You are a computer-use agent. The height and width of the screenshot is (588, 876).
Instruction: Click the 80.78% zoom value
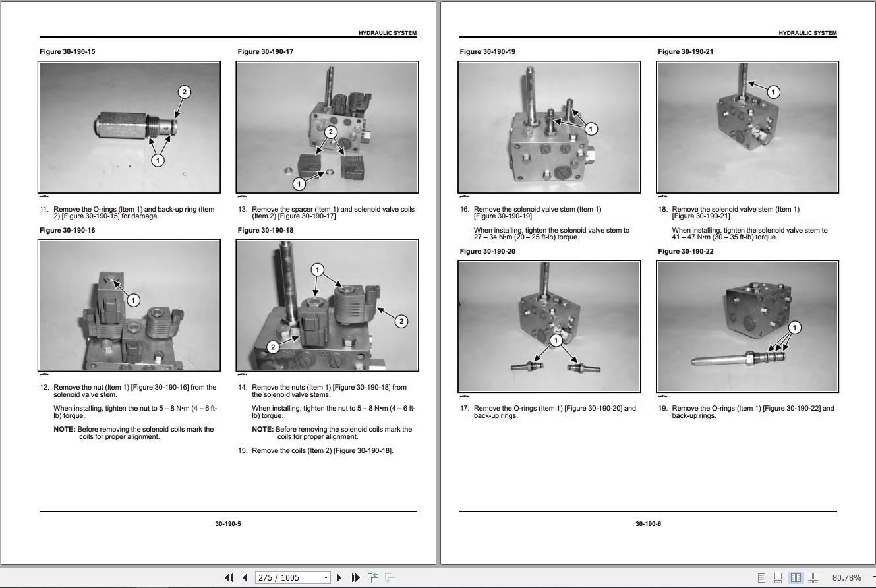pos(846,577)
